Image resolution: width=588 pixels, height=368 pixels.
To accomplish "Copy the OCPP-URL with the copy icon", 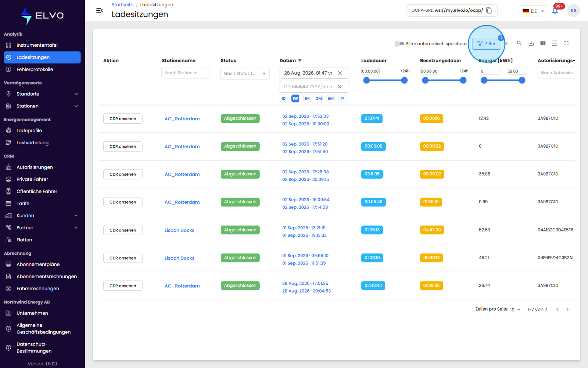I will click(x=489, y=11).
